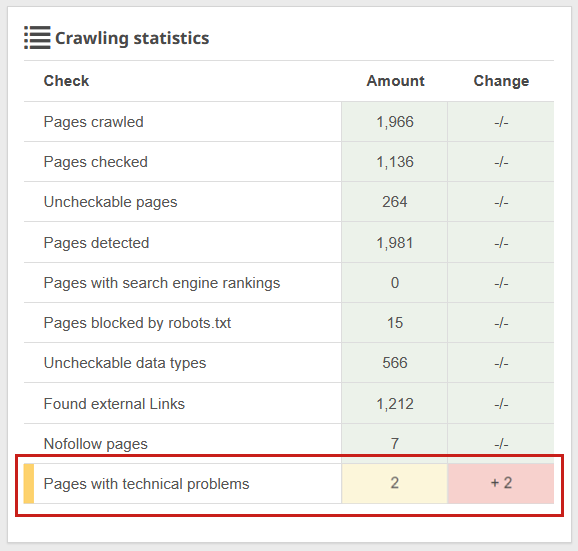Image resolution: width=578 pixels, height=551 pixels.
Task: Sort by the Change column header
Action: [x=501, y=81]
